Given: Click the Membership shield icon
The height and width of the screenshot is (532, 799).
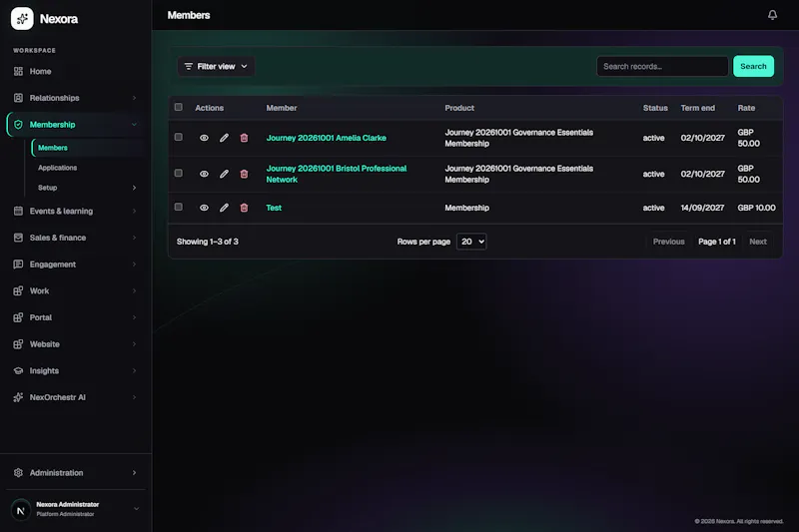Looking at the screenshot, I should point(18,124).
